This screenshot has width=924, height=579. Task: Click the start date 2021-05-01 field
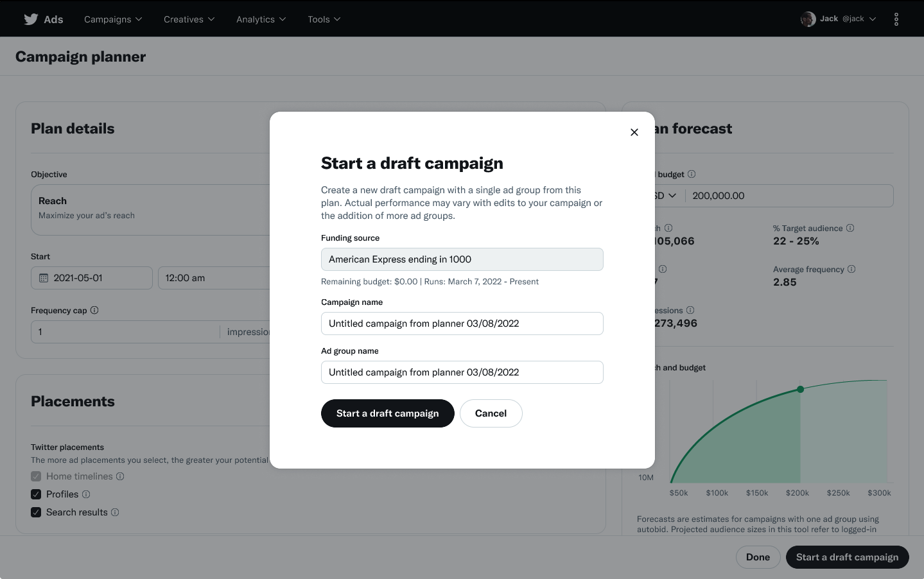92,278
